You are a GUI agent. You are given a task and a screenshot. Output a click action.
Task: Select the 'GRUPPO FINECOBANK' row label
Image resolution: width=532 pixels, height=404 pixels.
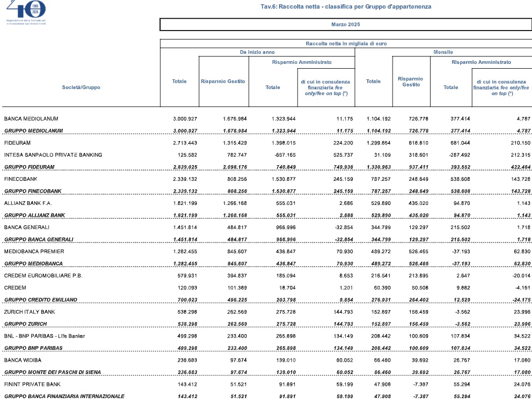click(33, 191)
